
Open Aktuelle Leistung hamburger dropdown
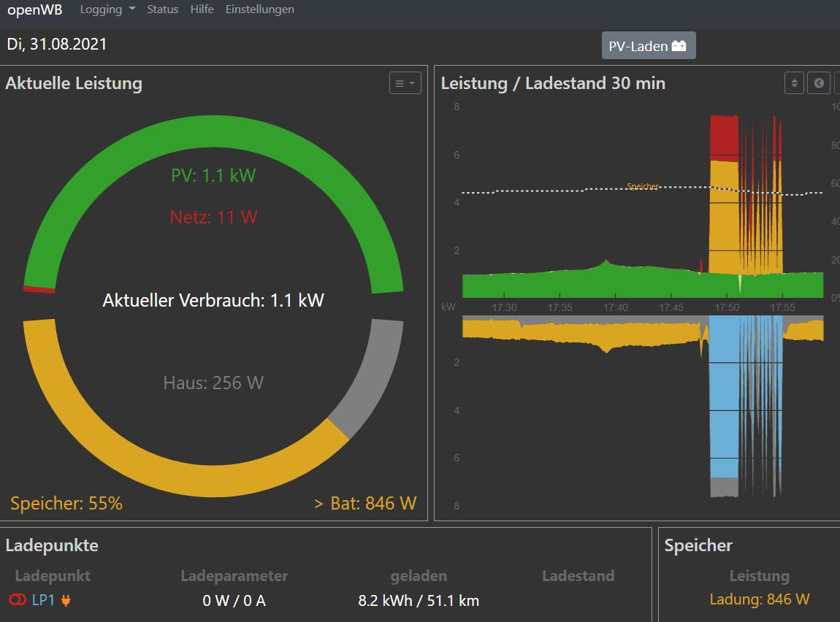[405, 83]
